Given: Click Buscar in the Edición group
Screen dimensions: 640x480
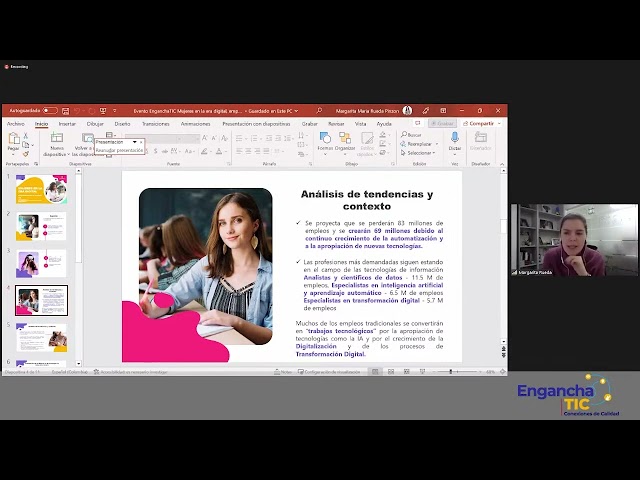Looking at the screenshot, I should 411,135.
